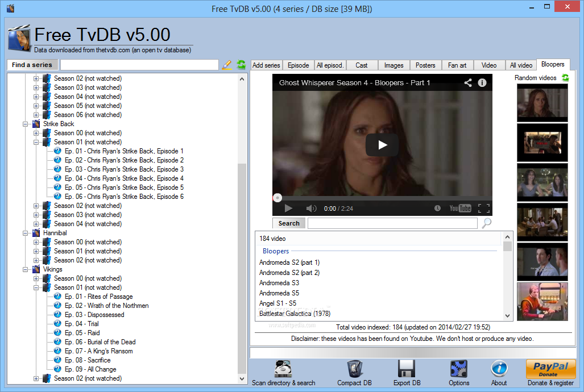Click in the Find a series field
This screenshot has height=392, width=584.
click(x=139, y=65)
